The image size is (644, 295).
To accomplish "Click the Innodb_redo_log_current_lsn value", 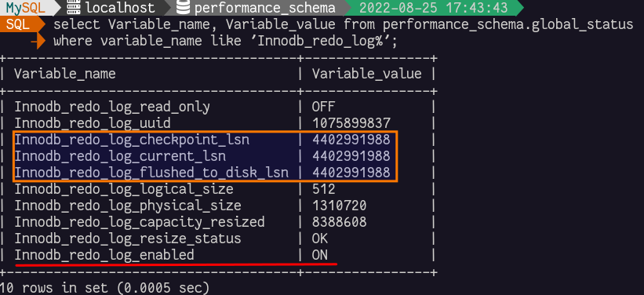I will [351, 156].
